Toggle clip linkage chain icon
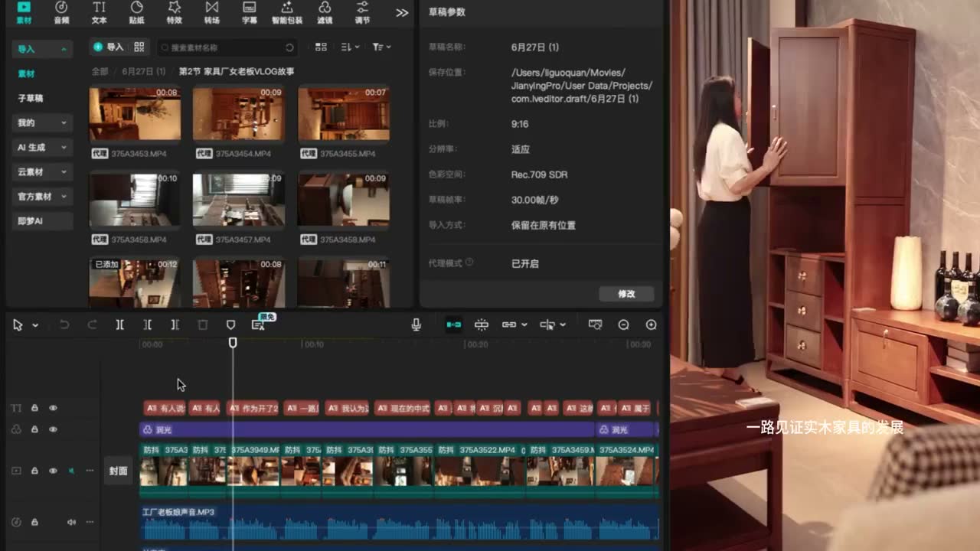 point(509,325)
